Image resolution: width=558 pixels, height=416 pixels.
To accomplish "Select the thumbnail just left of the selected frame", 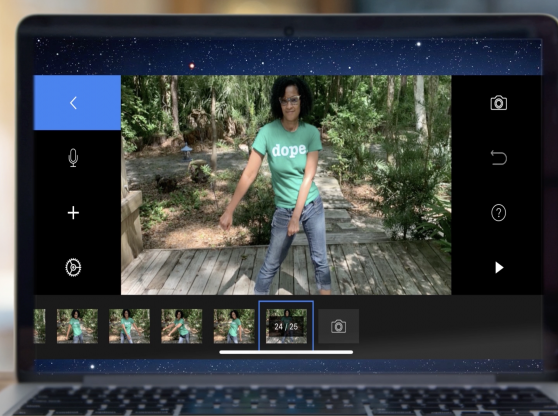I will (x=234, y=326).
